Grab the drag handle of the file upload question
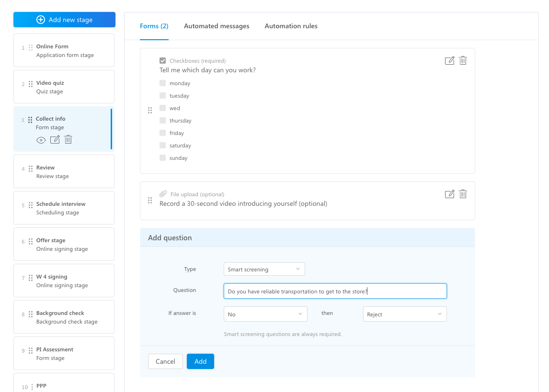549x392 pixels. coord(150,201)
